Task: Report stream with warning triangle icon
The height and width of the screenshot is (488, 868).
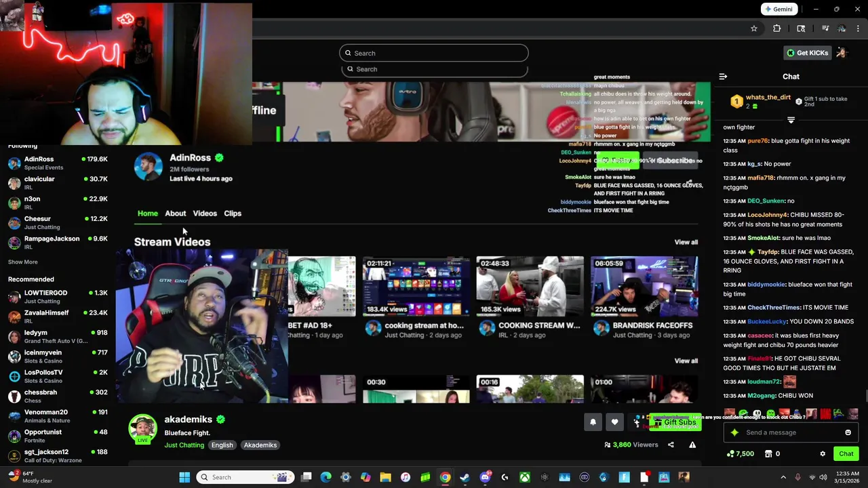Action: coord(692,445)
